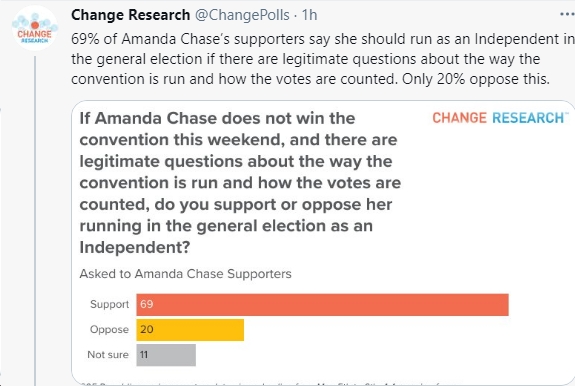Click the red Support bar
Image resolution: width=575 pixels, height=386 pixels.
[322, 305]
